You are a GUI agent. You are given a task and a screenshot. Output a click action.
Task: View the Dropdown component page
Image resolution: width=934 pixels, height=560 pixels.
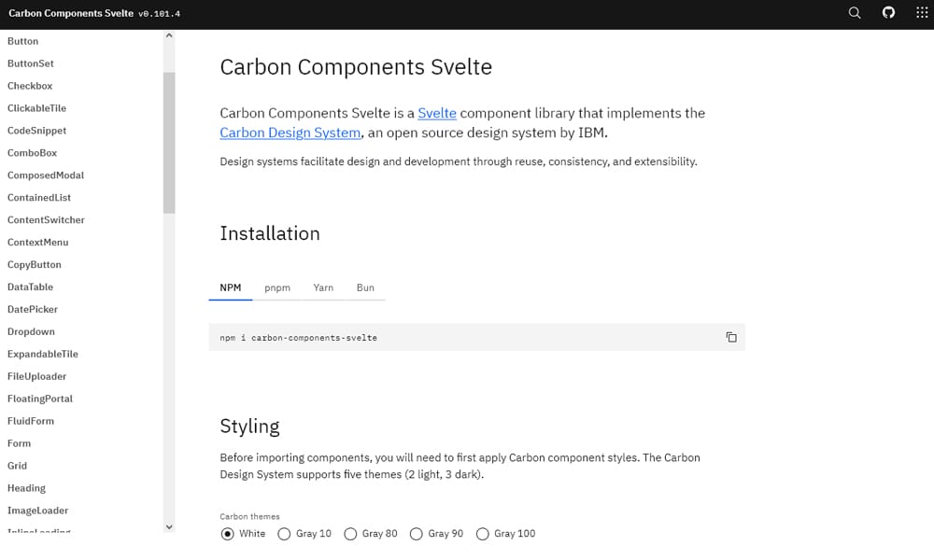pos(31,331)
